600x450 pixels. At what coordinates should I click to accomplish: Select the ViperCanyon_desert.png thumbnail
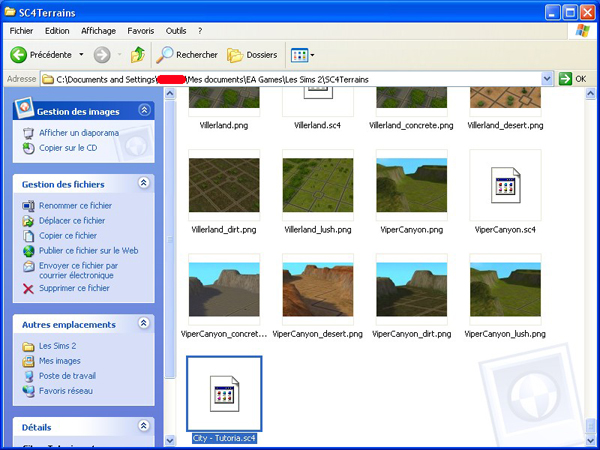[318, 289]
